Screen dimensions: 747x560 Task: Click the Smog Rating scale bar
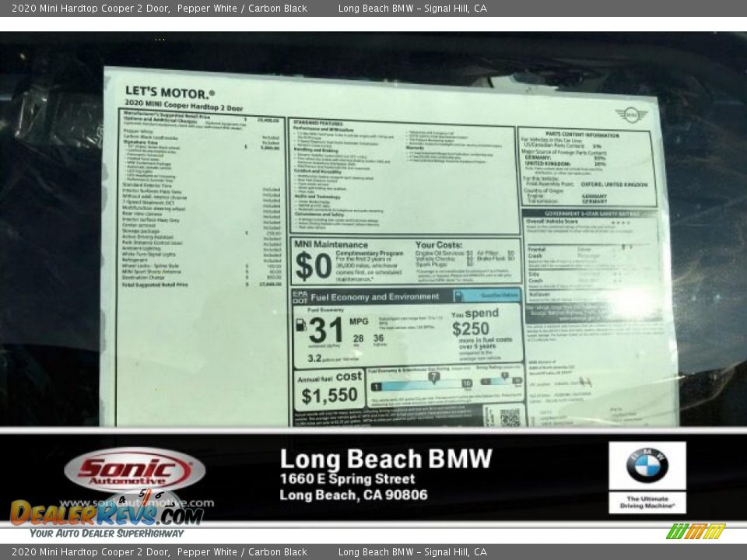(500, 380)
